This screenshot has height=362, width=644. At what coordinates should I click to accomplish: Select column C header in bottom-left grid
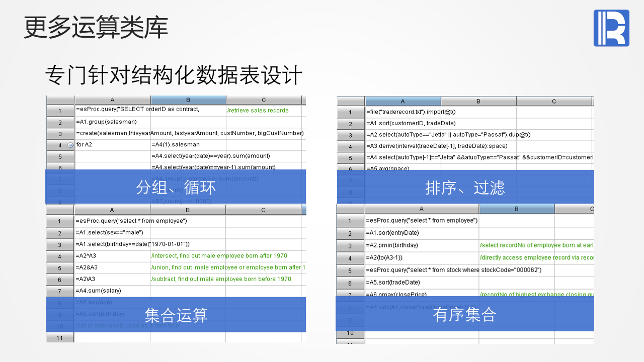[x=263, y=210]
